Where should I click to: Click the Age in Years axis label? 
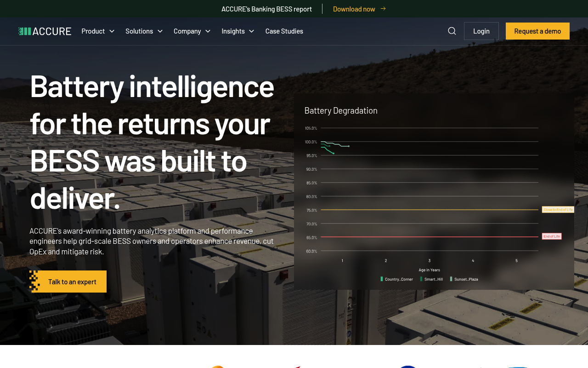429,270
